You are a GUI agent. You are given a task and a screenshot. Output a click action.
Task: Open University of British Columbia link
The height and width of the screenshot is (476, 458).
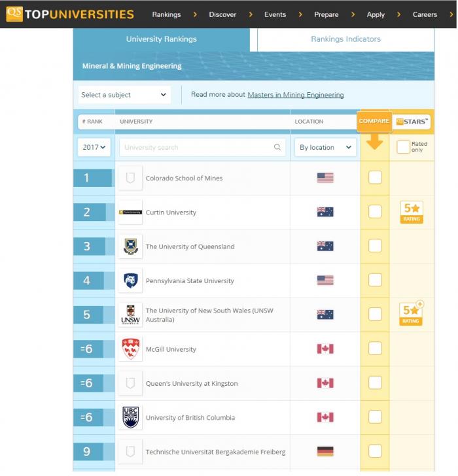tap(190, 418)
